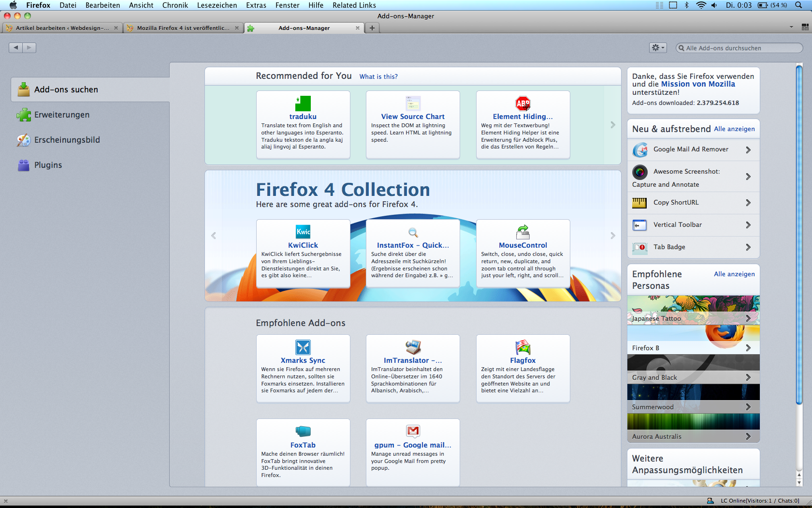Expand Awesome Screenshot row chevron
812x508 pixels.
click(x=748, y=177)
